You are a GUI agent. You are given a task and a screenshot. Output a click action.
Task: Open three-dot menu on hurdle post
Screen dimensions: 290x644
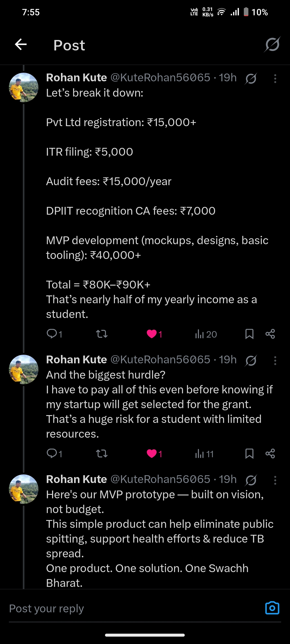275,361
